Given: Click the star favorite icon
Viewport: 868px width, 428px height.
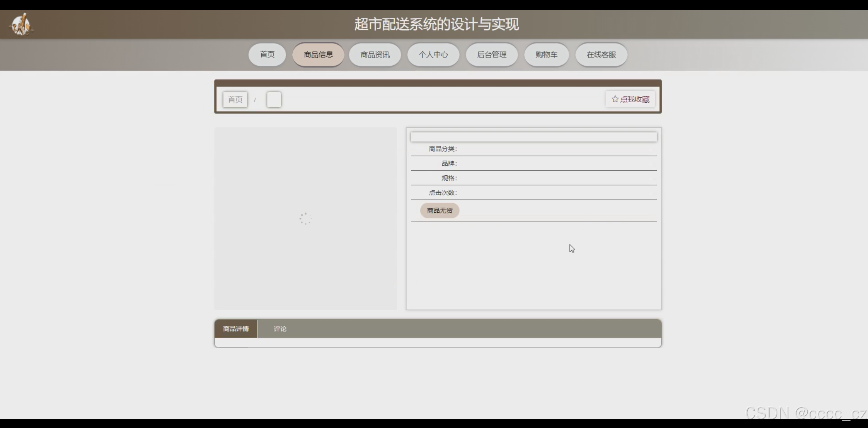Looking at the screenshot, I should [x=615, y=99].
